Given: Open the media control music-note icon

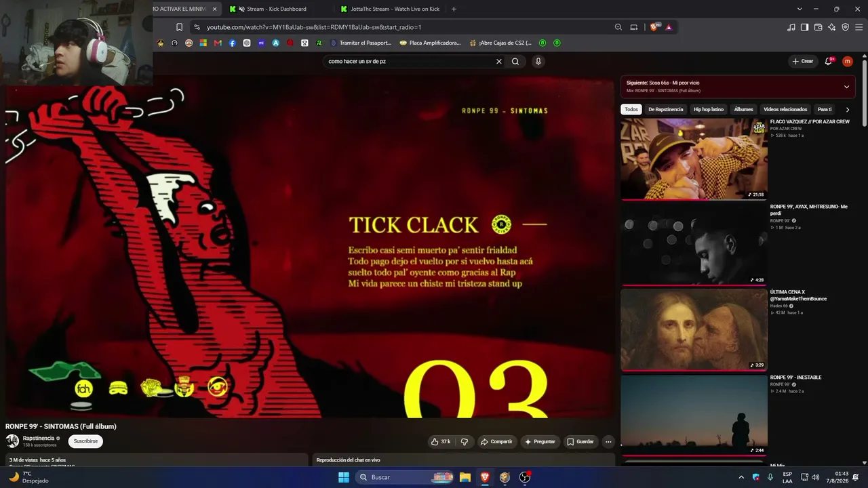Looking at the screenshot, I should click(791, 27).
